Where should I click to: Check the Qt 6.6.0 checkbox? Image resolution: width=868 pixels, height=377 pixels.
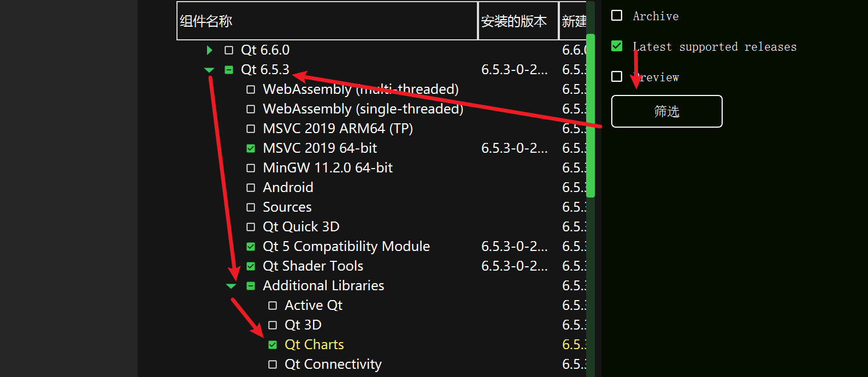click(x=229, y=50)
